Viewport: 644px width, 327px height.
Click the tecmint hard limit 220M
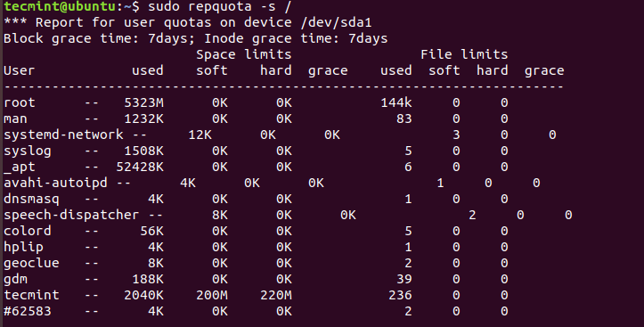276,295
